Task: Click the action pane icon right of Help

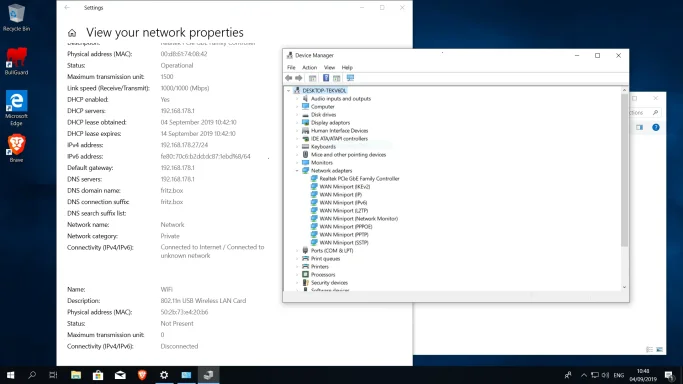Action: click(337, 78)
